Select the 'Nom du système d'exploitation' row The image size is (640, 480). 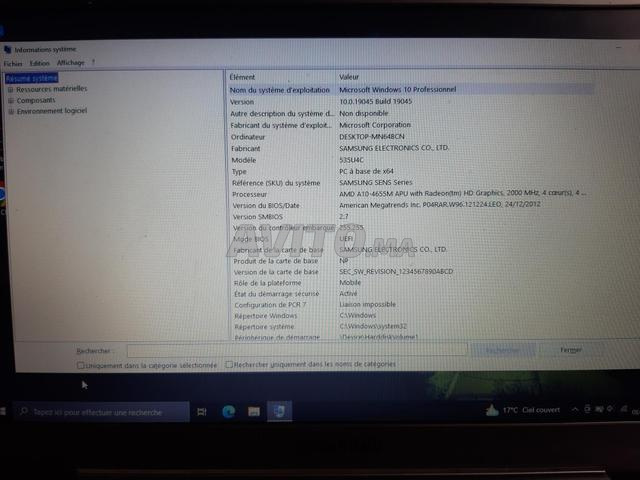click(410, 89)
